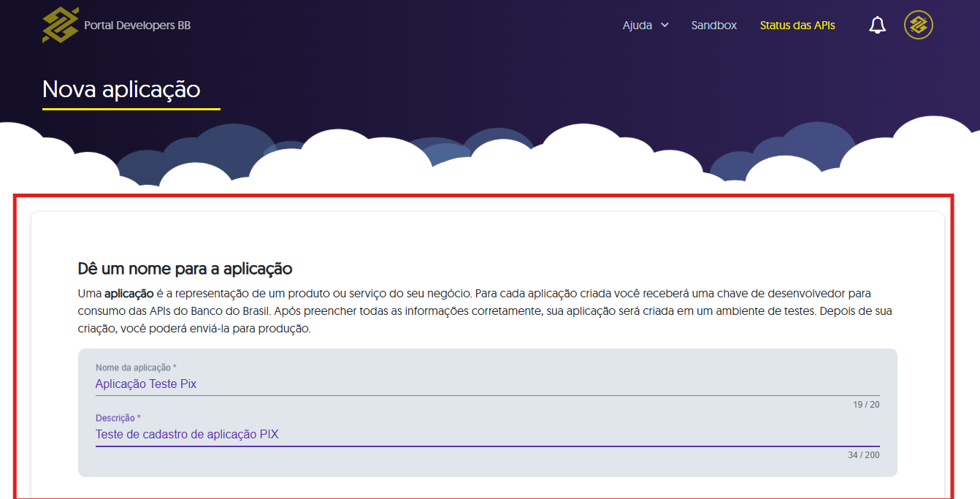This screenshot has height=499, width=980.
Task: Focus the Nome da aplicação field
Action: (486, 384)
